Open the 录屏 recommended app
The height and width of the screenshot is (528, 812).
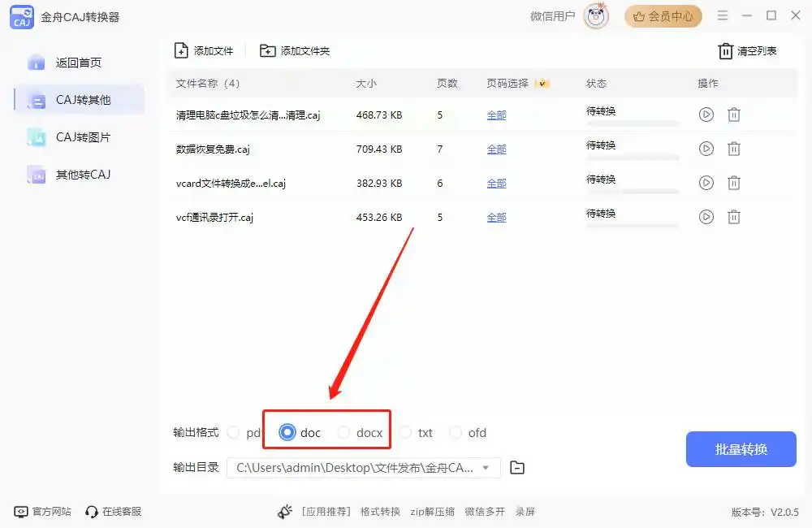click(x=525, y=512)
